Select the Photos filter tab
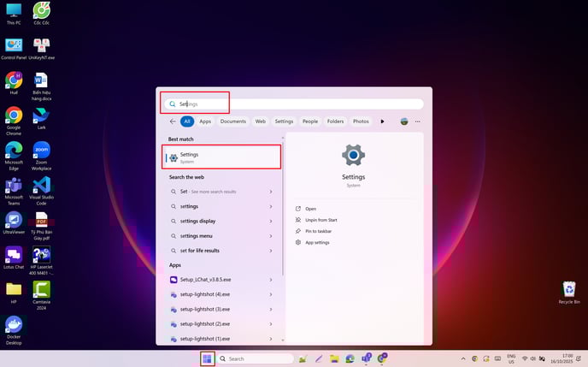The image size is (588, 367). click(x=361, y=121)
